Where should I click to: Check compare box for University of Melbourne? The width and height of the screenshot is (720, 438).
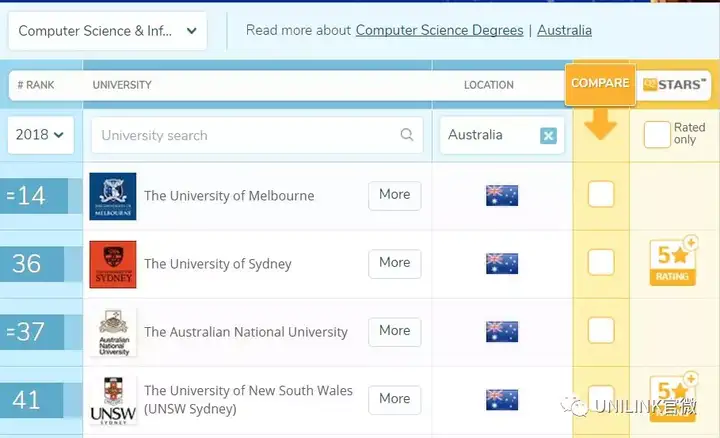pyautogui.click(x=601, y=195)
